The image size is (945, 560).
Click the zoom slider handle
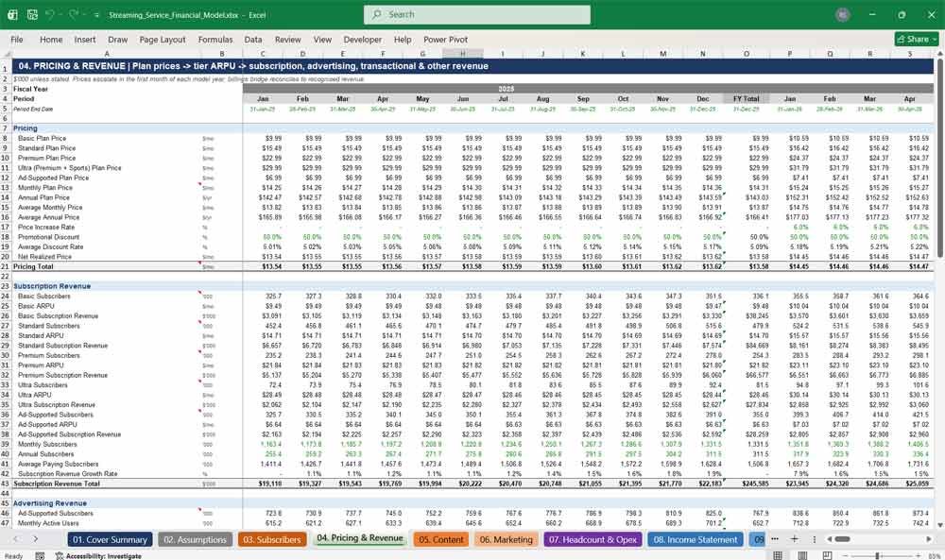pyautogui.click(x=877, y=555)
